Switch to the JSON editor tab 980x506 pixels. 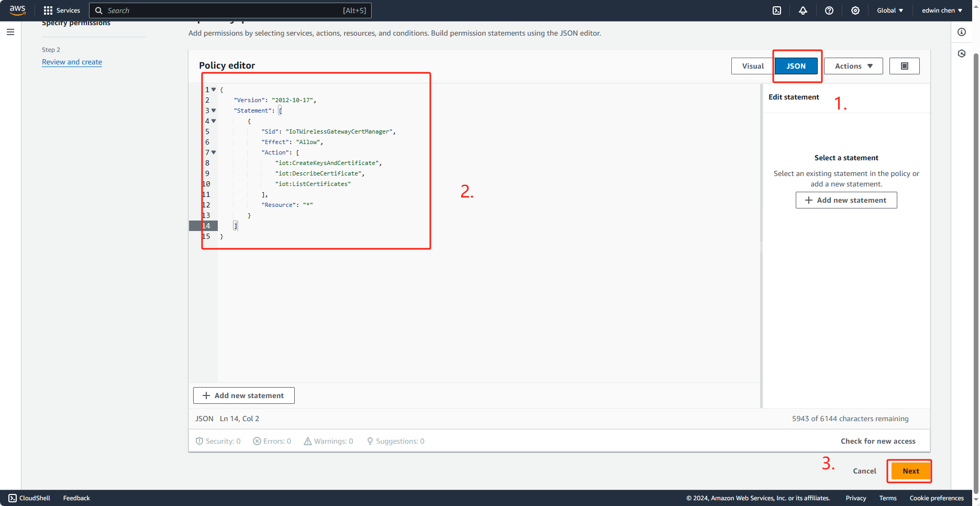[796, 66]
